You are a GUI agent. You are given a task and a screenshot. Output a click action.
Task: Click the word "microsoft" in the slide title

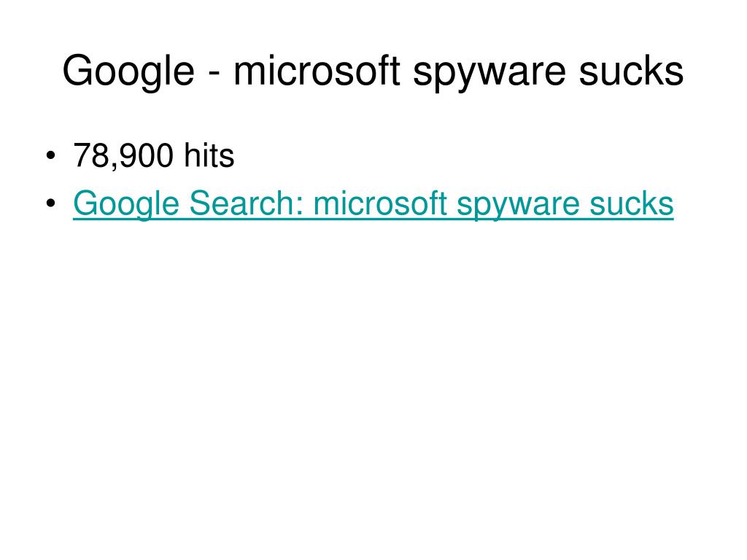317,70
